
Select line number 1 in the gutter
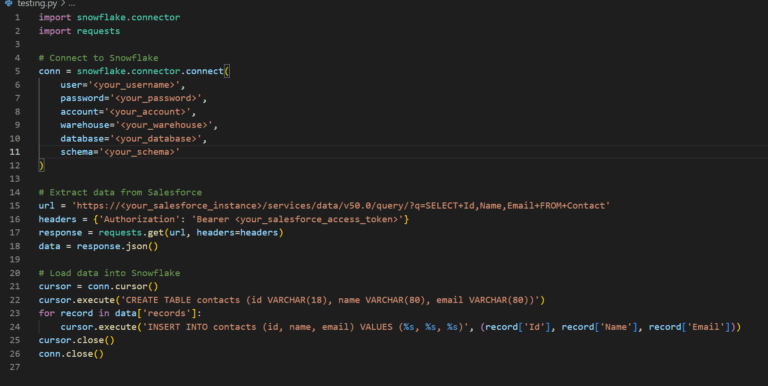click(x=18, y=18)
